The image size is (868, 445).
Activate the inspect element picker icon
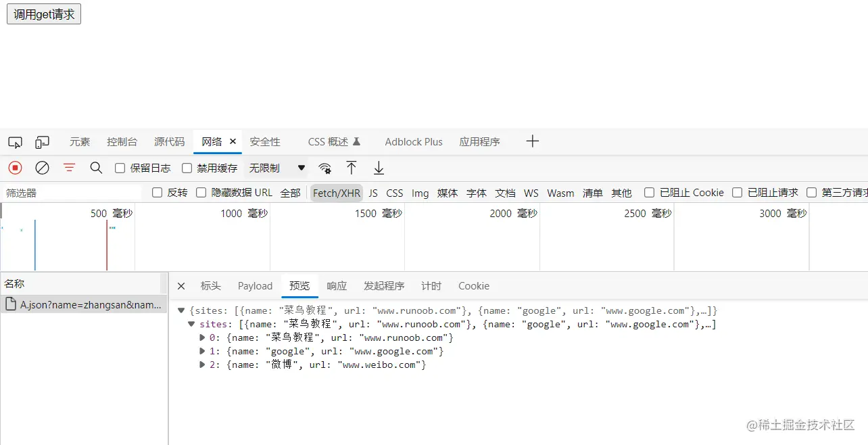(15, 142)
